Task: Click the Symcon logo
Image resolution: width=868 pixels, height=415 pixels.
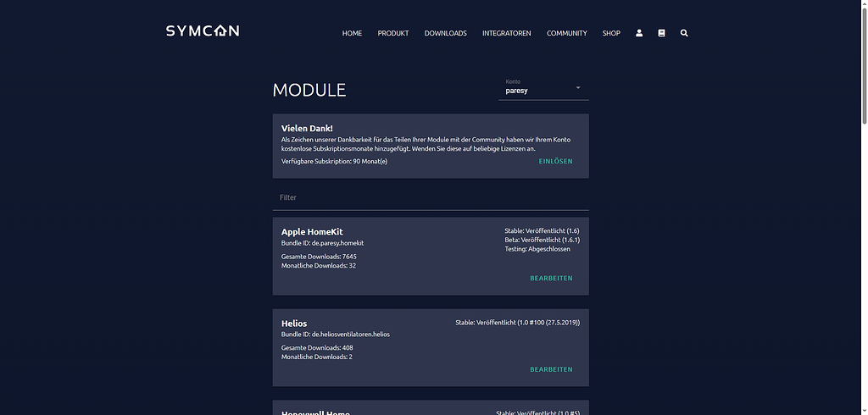Action: coord(203,31)
